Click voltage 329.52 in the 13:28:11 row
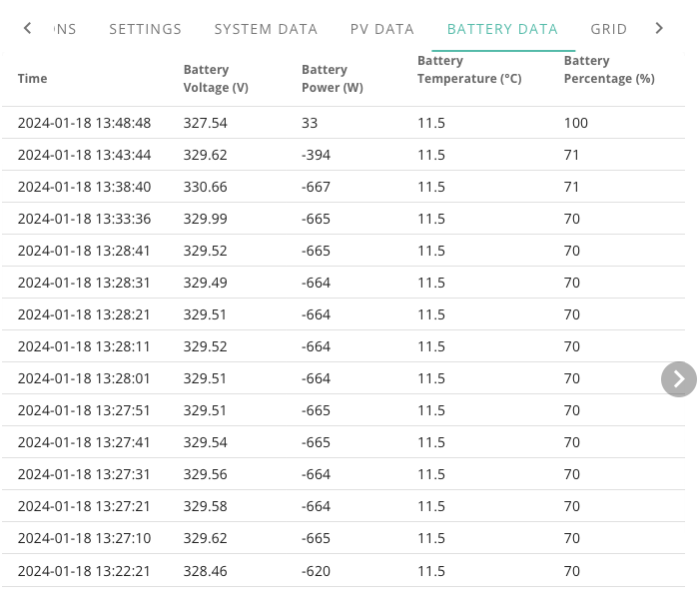The image size is (700, 600). [x=205, y=346]
